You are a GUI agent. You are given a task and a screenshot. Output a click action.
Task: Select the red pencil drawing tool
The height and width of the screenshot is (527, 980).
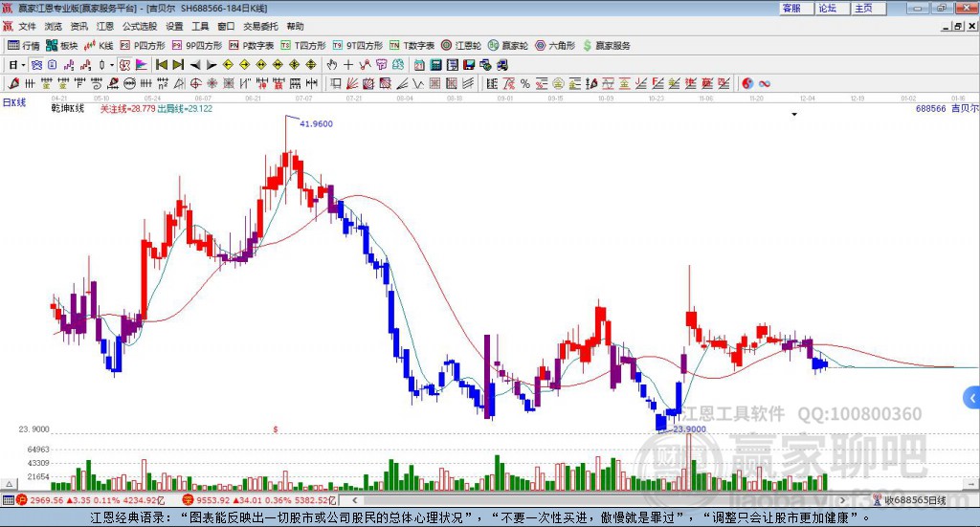[13, 83]
